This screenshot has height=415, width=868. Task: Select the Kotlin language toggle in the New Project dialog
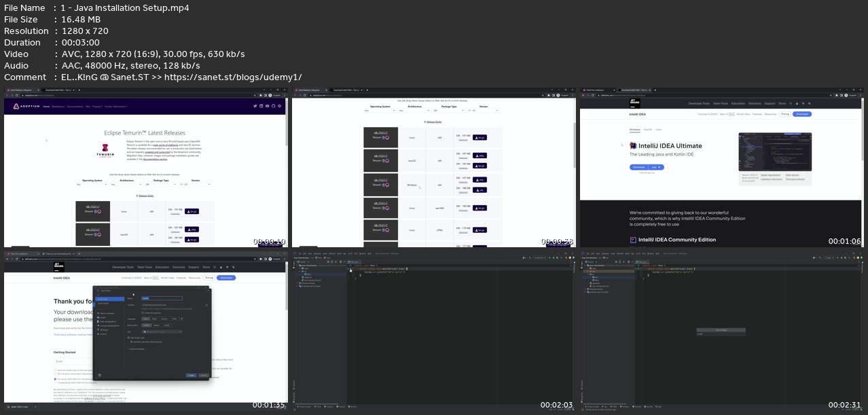pyautogui.click(x=155, y=319)
